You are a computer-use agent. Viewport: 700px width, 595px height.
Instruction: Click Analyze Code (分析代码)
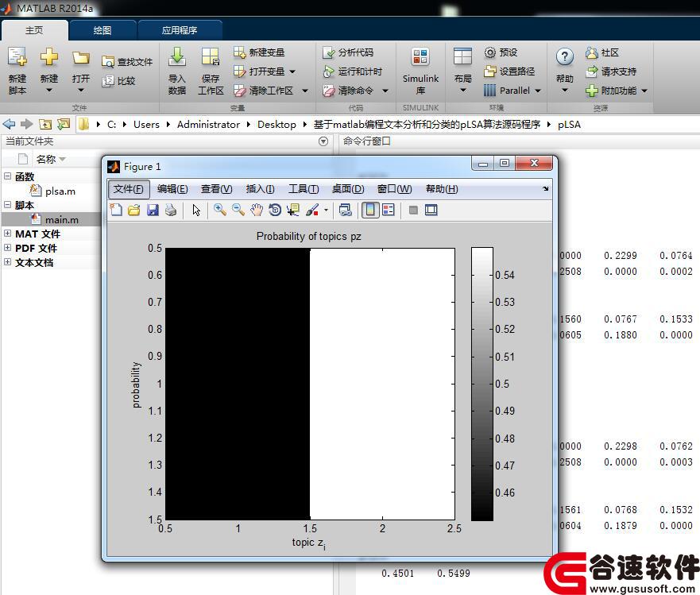(348, 52)
